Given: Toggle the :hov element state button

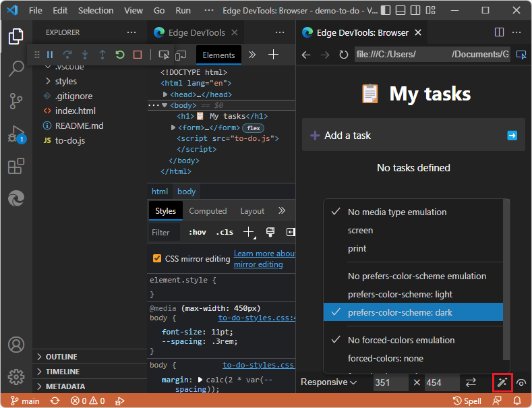Looking at the screenshot, I should tap(198, 232).
